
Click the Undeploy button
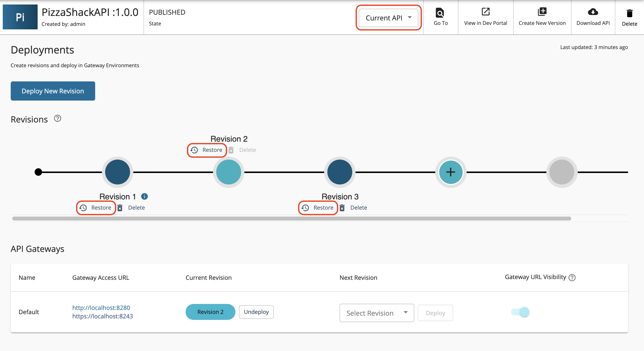(256, 312)
